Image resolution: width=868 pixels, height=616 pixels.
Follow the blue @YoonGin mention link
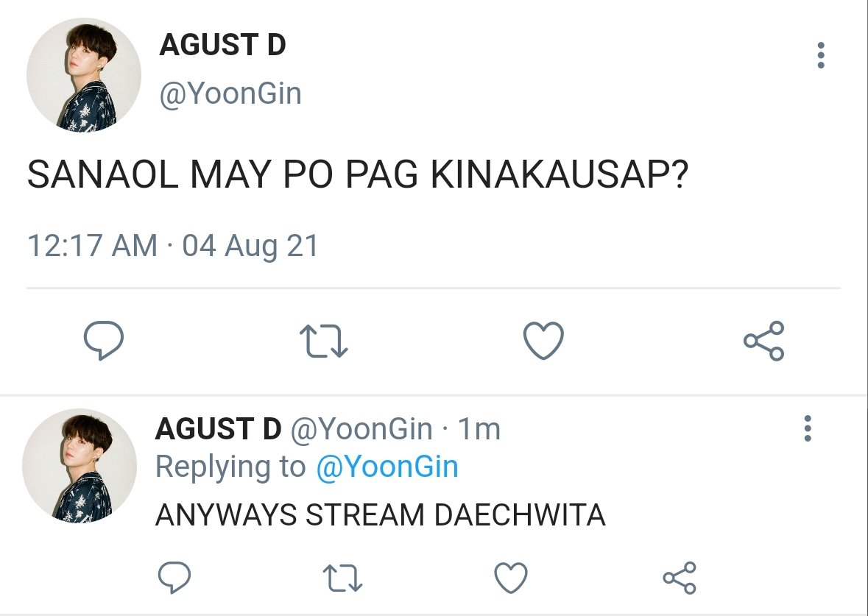coord(387,467)
